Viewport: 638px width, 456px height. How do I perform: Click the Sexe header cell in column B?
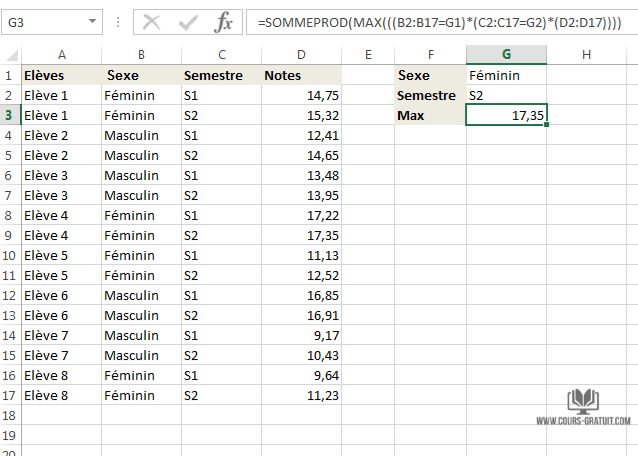(140, 75)
